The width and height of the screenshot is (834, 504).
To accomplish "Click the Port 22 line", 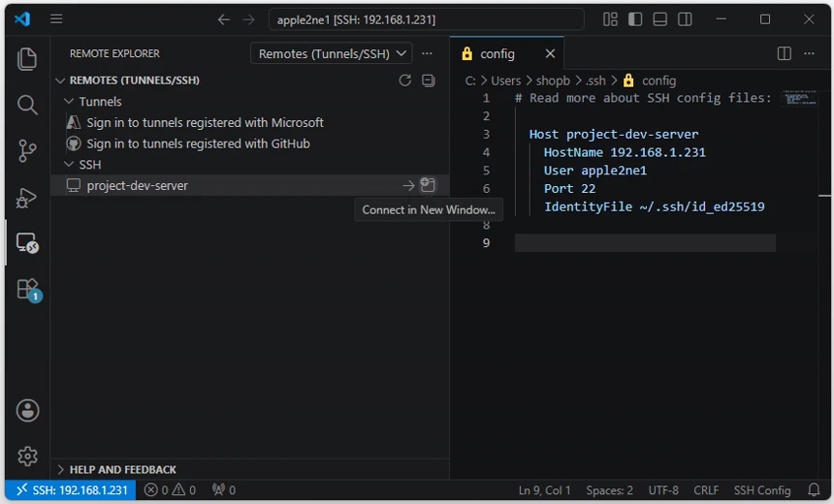I will [569, 188].
